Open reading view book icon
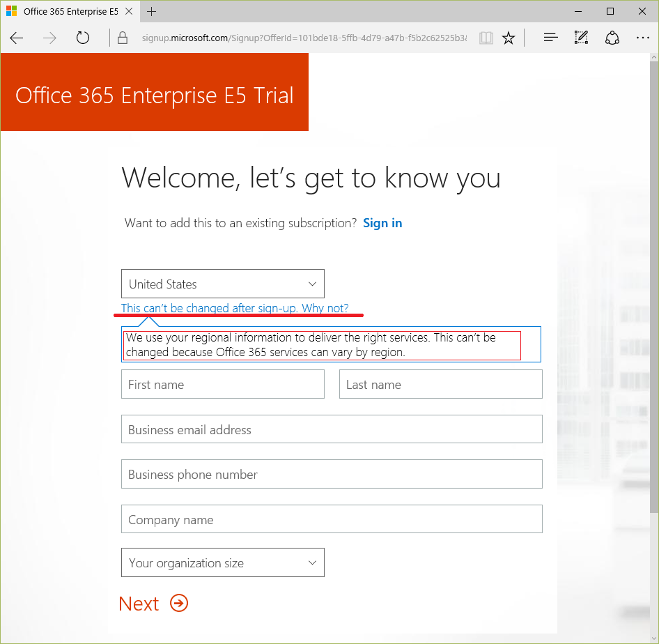 pos(486,38)
